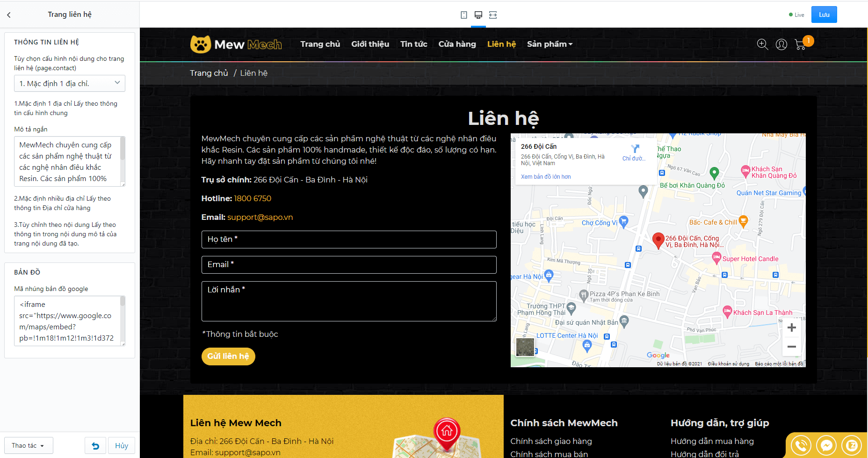Open the Xem bản đồ lớn hơn link
The height and width of the screenshot is (458, 868).
pos(546,177)
